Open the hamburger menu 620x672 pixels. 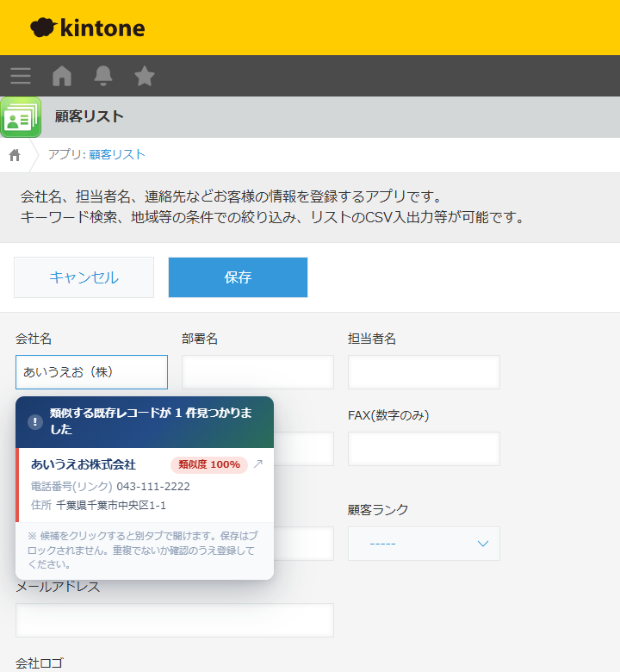tap(21, 76)
